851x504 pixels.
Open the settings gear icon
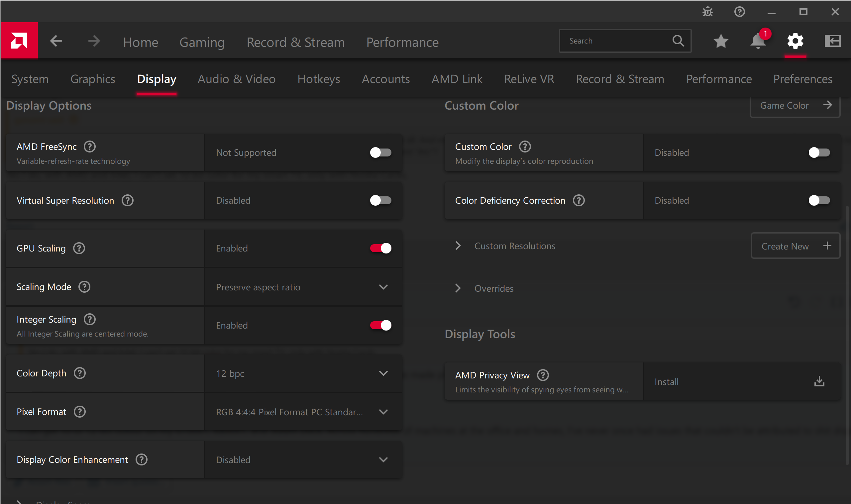[795, 41]
